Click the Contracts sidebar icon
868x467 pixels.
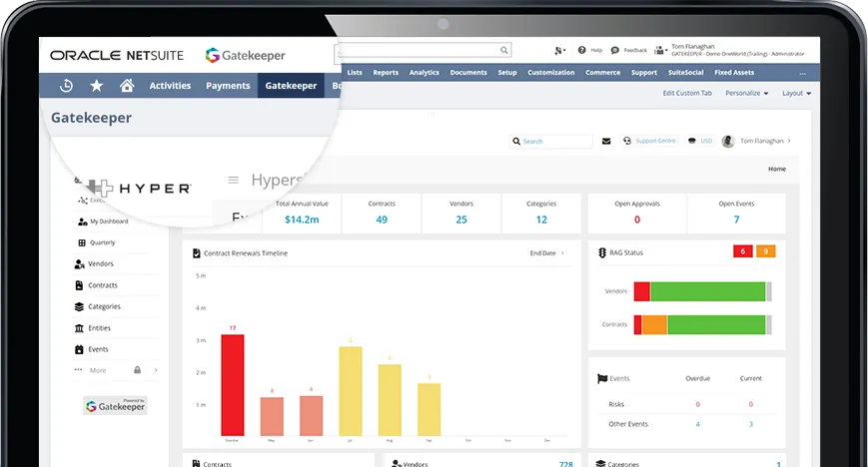click(79, 285)
